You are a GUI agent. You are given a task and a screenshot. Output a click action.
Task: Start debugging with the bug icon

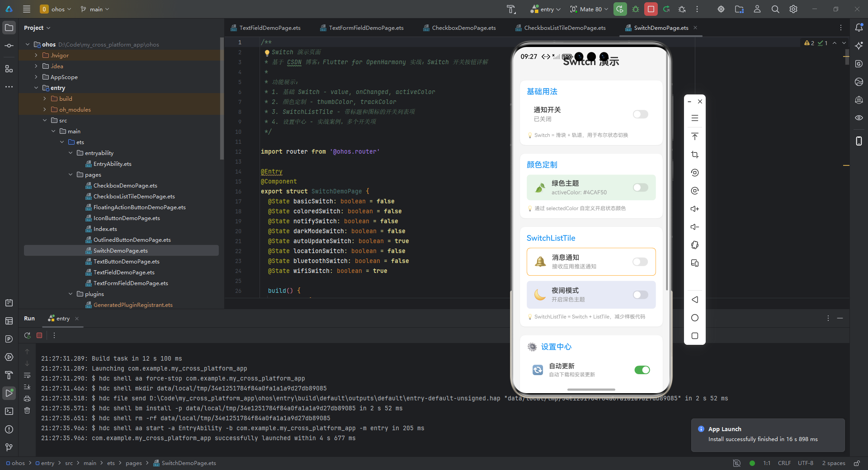[x=636, y=9]
